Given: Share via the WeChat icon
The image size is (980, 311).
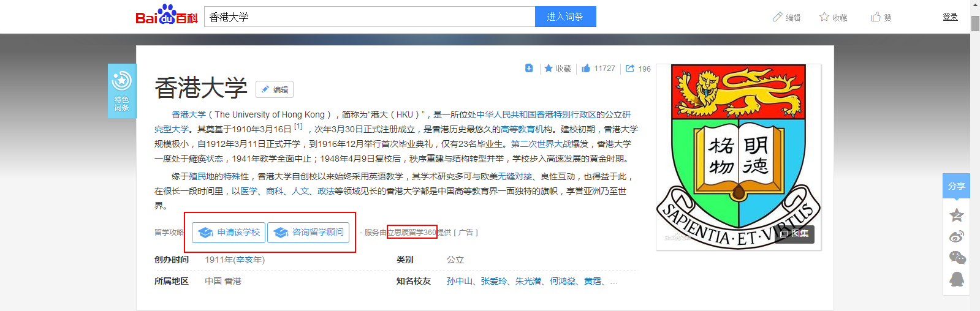Looking at the screenshot, I should coord(957,258).
